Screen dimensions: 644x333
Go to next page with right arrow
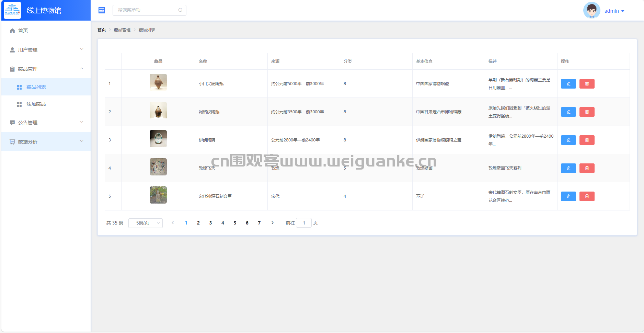tap(273, 223)
